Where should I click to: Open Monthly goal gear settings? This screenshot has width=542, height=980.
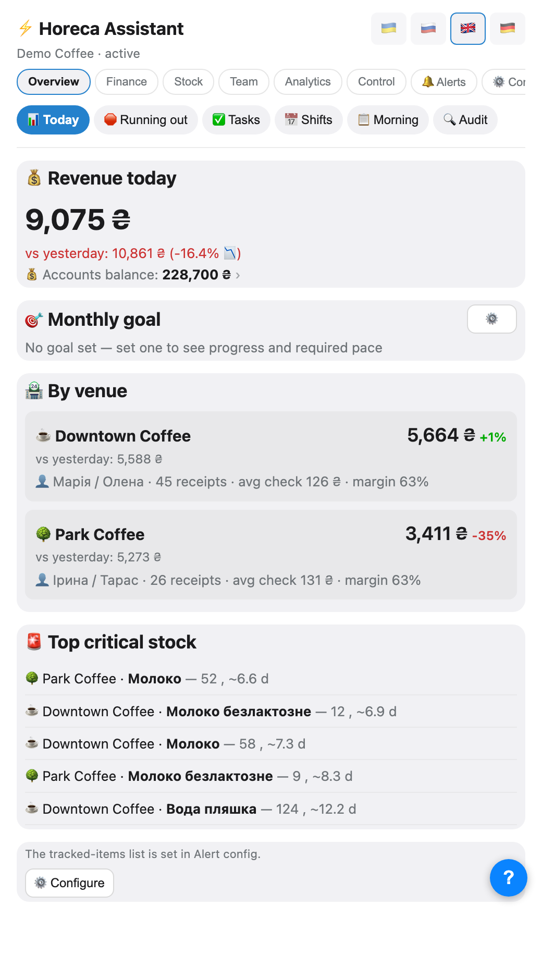(491, 319)
